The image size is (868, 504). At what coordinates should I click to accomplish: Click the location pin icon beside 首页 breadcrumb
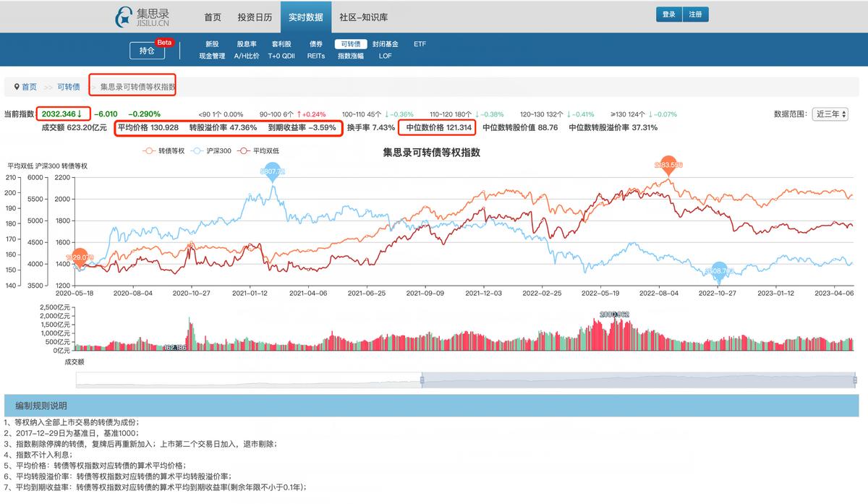pos(17,86)
